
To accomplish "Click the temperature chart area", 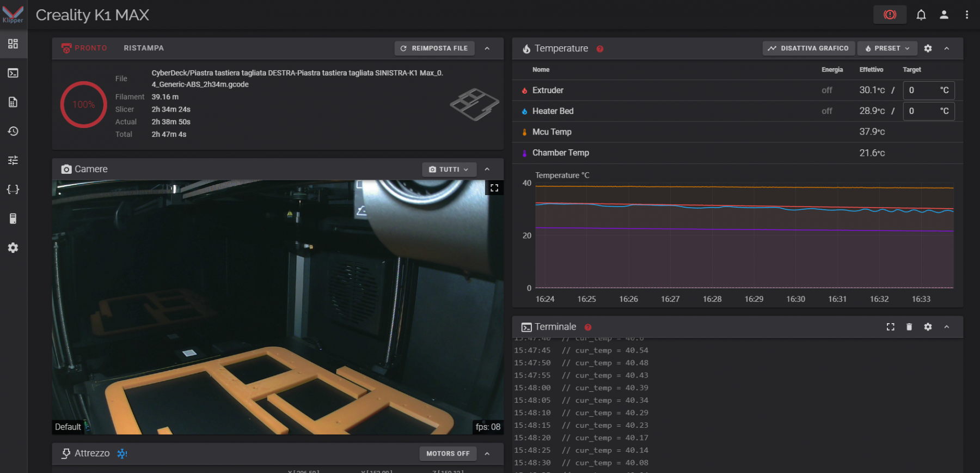I will click(744, 236).
